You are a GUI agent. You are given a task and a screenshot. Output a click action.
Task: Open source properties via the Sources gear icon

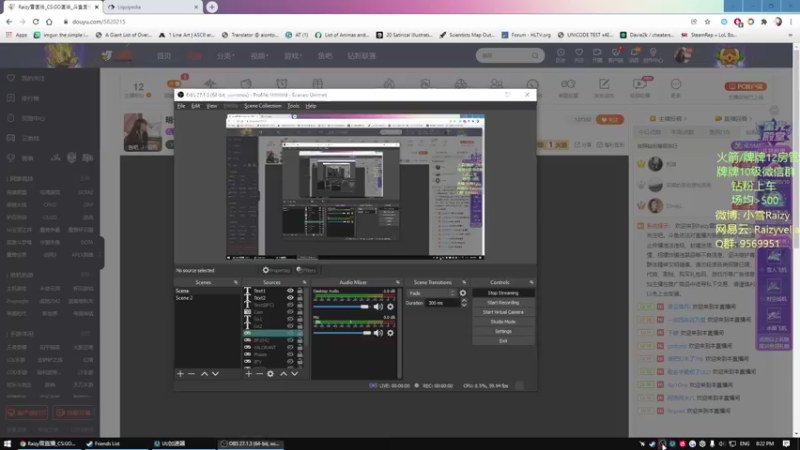pos(270,374)
